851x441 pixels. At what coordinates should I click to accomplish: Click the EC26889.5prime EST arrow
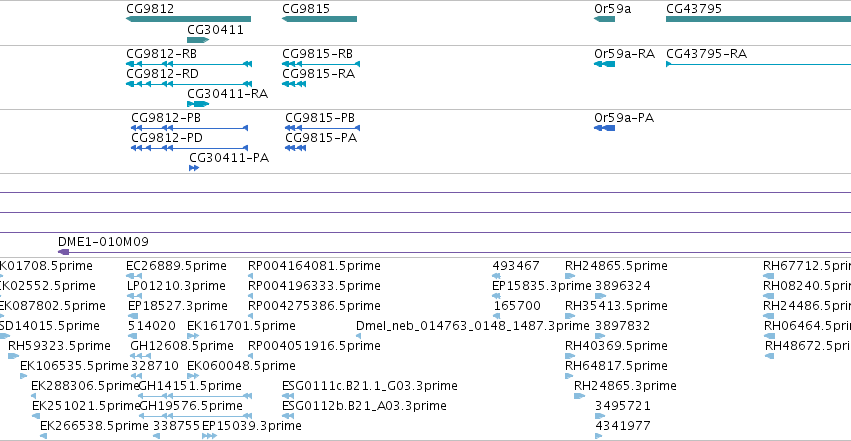point(134,276)
